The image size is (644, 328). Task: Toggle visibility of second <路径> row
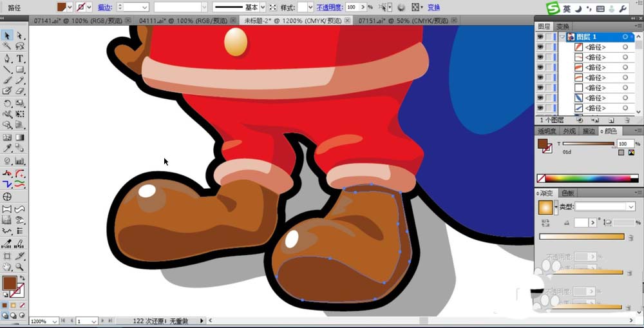point(540,57)
